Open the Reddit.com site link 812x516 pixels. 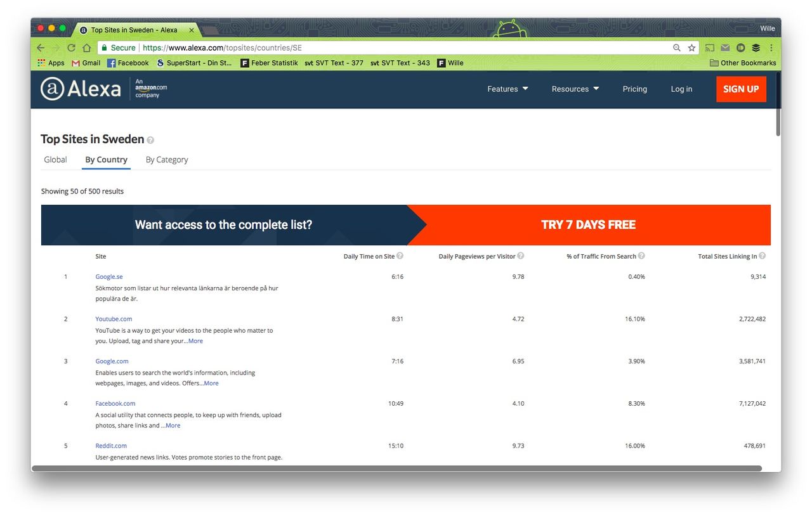tap(111, 446)
